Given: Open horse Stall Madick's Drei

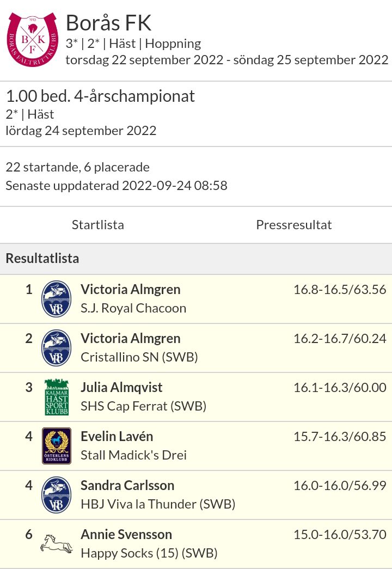Looking at the screenshot, I should [133, 455].
